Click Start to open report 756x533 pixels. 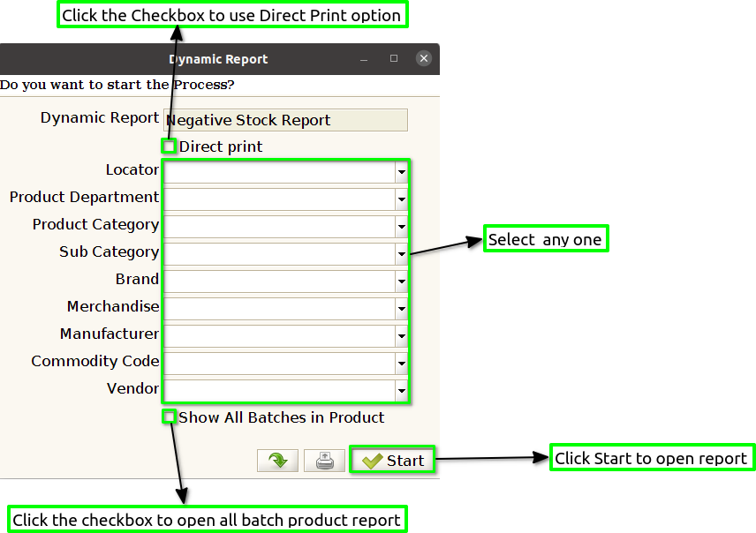click(392, 461)
